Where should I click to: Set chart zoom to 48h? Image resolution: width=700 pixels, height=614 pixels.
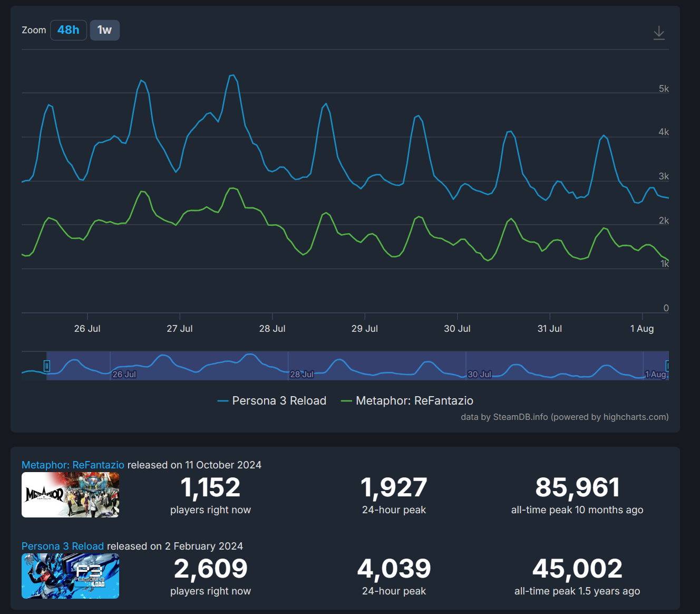point(69,30)
